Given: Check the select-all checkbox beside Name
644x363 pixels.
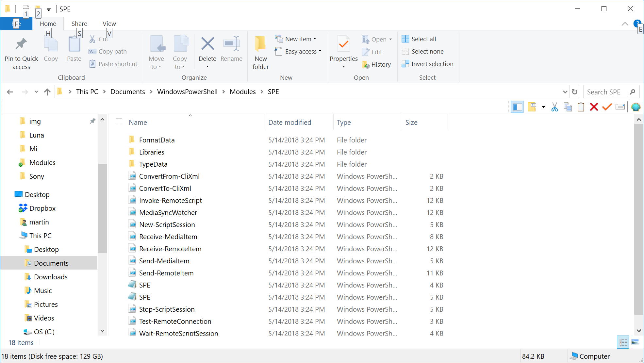Looking at the screenshot, I should point(119,122).
